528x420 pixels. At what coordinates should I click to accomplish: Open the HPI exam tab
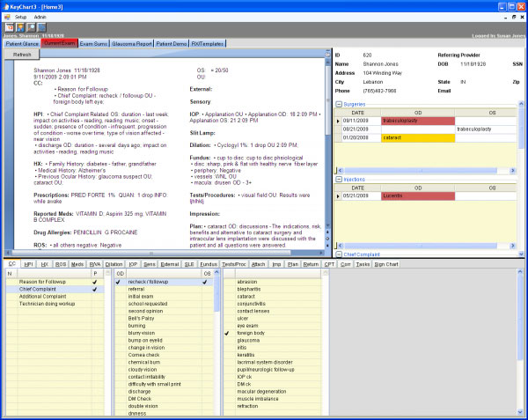point(28,264)
